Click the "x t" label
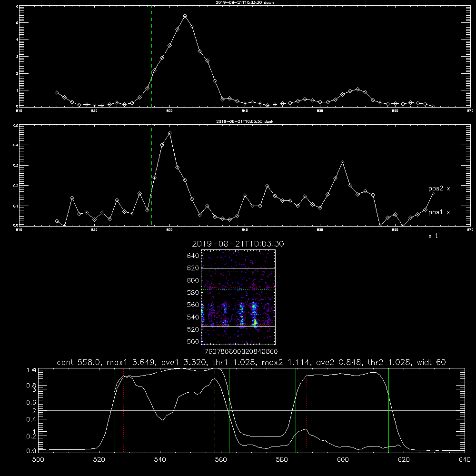The image size is (476, 476). [x=433, y=236]
